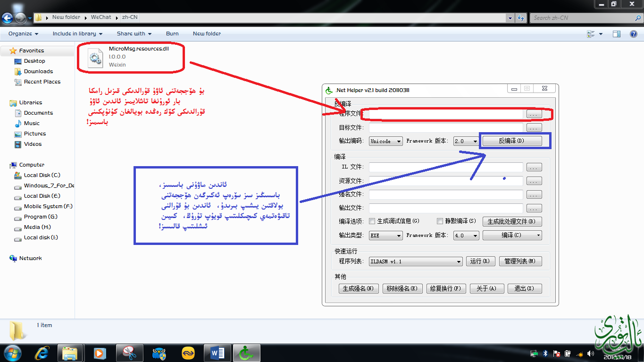Click New folder in Explorer toolbar

click(x=207, y=34)
